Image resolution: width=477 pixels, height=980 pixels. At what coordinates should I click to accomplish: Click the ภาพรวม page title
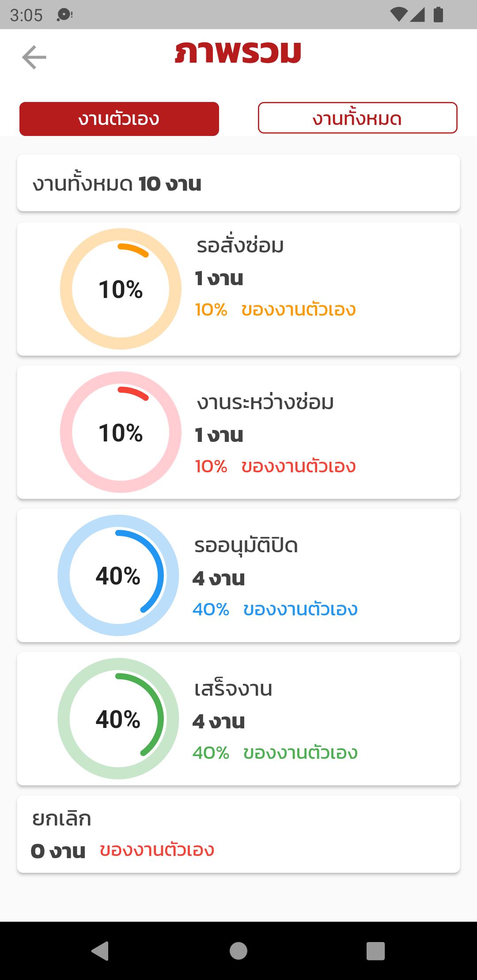click(x=238, y=53)
